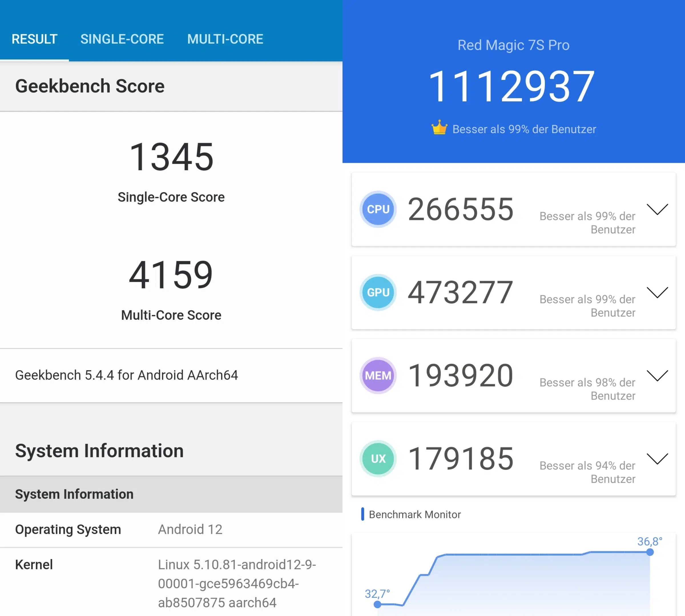Click Besser als 99% der Benutzer banner text
Viewport: 685px width, 616px height.
point(524,129)
